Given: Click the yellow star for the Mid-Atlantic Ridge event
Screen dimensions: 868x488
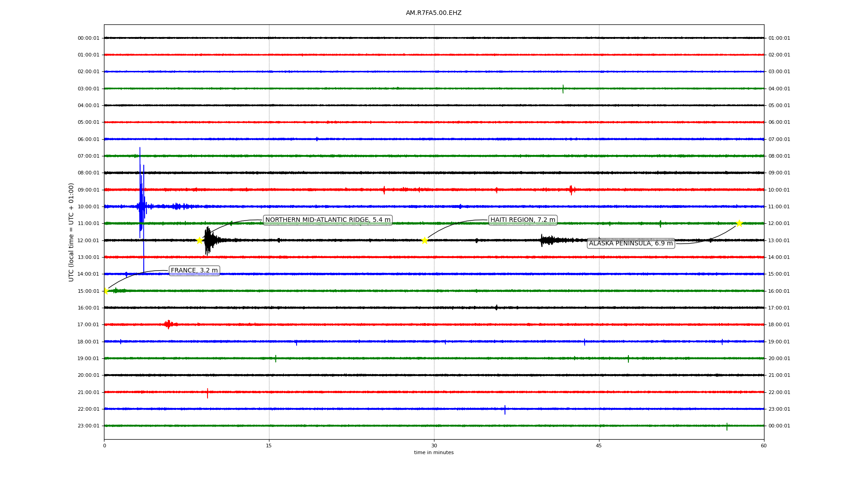Looking at the screenshot, I should 199,240.
